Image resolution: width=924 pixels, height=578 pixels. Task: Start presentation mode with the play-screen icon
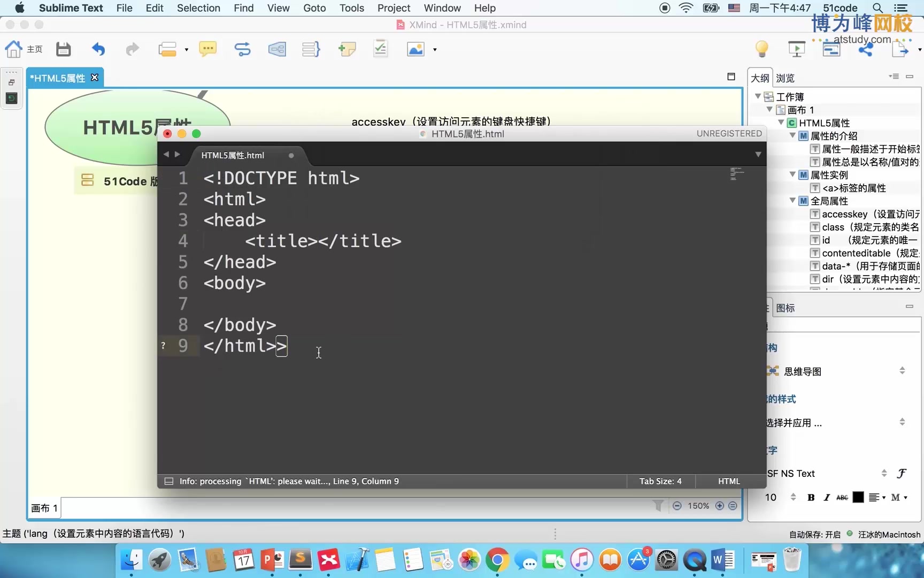pos(797,49)
